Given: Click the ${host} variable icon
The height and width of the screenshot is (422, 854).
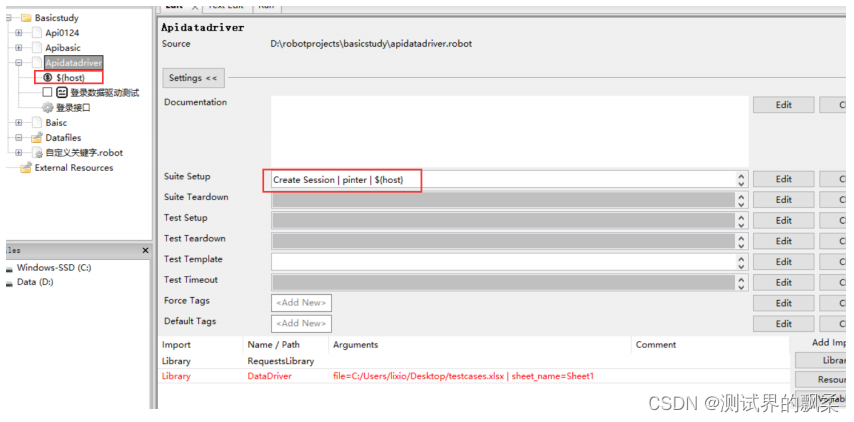Looking at the screenshot, I should [48, 78].
